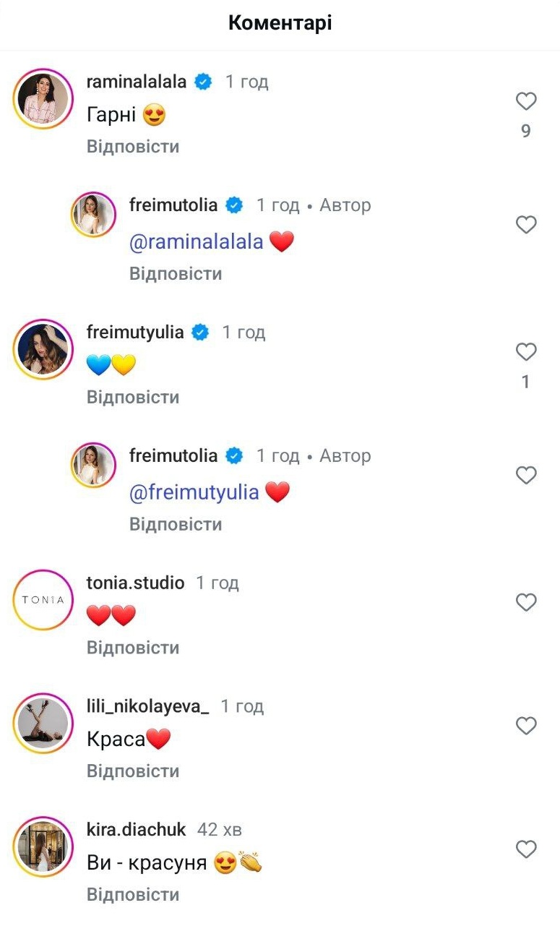The image size is (560, 926).
Task: Reply to kira.diachuk's comment
Action: point(133,894)
